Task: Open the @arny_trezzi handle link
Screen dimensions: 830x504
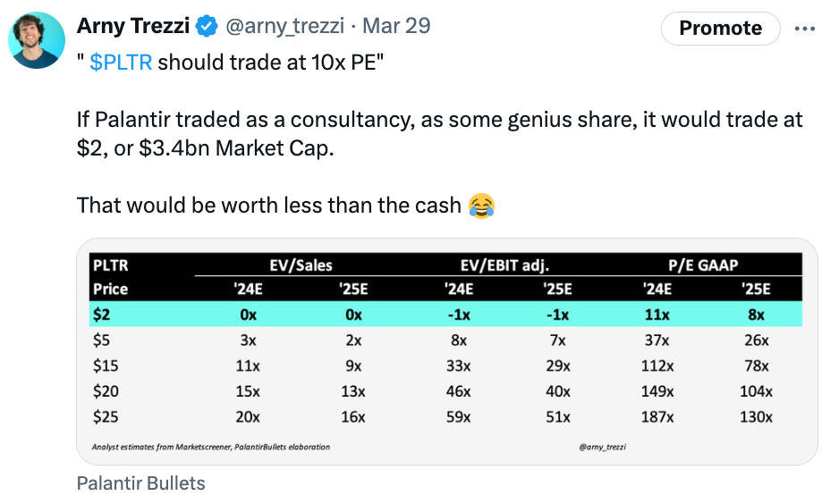Action: pos(284,26)
